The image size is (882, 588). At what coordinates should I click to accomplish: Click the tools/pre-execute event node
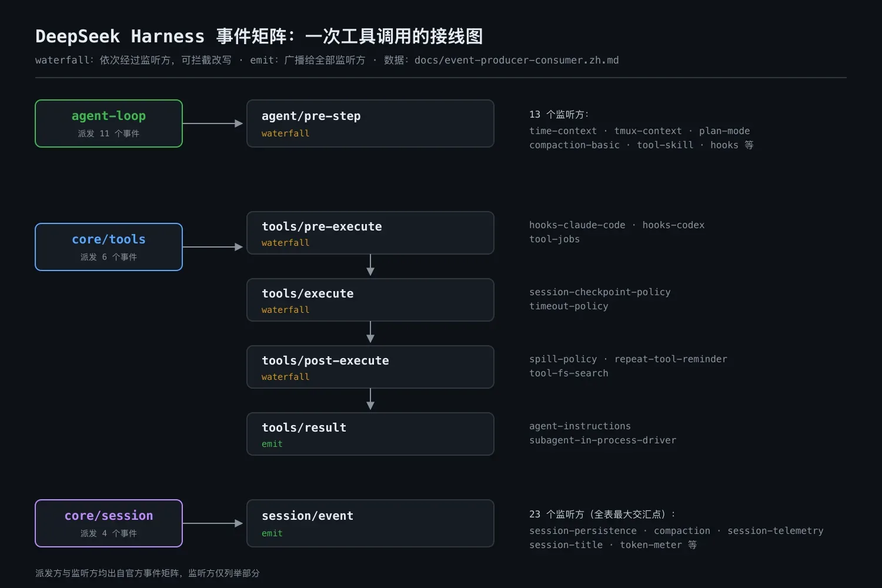coord(370,233)
